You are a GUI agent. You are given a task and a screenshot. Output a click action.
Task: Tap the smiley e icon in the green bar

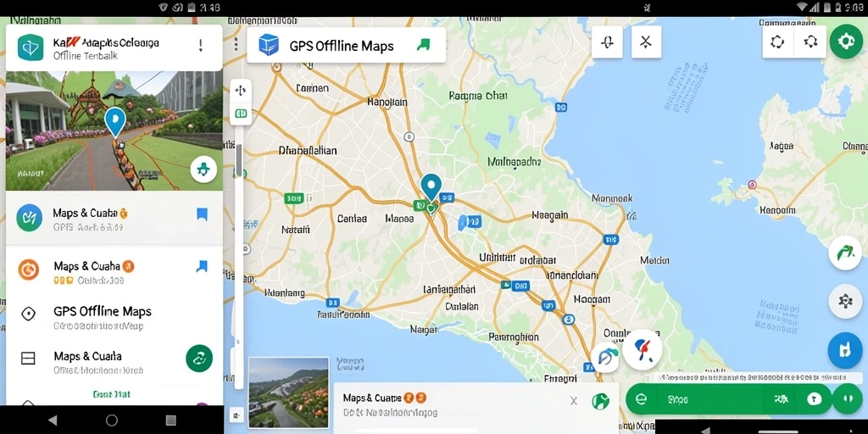[641, 398]
